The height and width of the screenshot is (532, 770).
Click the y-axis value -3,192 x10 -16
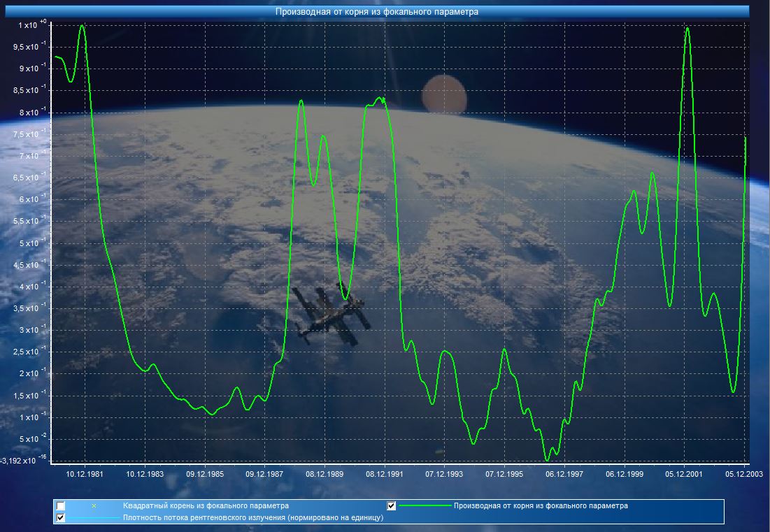(24, 459)
